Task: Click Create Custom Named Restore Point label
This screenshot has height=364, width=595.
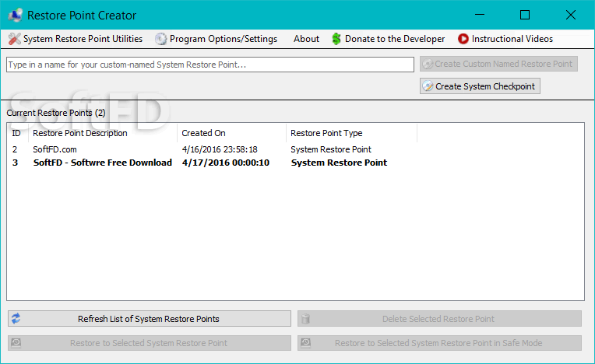Action: click(x=504, y=64)
